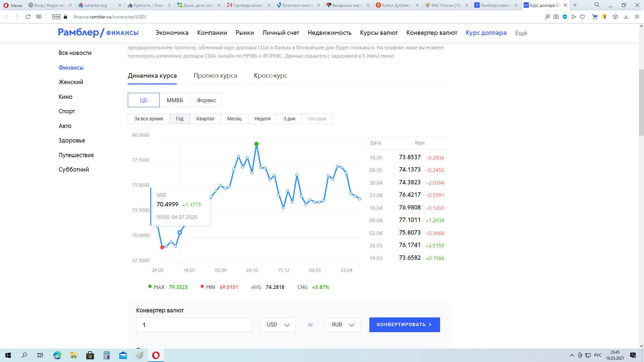This screenshot has height=362, width=644.
Task: Open Все новости in the sidebar
Action: [75, 53]
